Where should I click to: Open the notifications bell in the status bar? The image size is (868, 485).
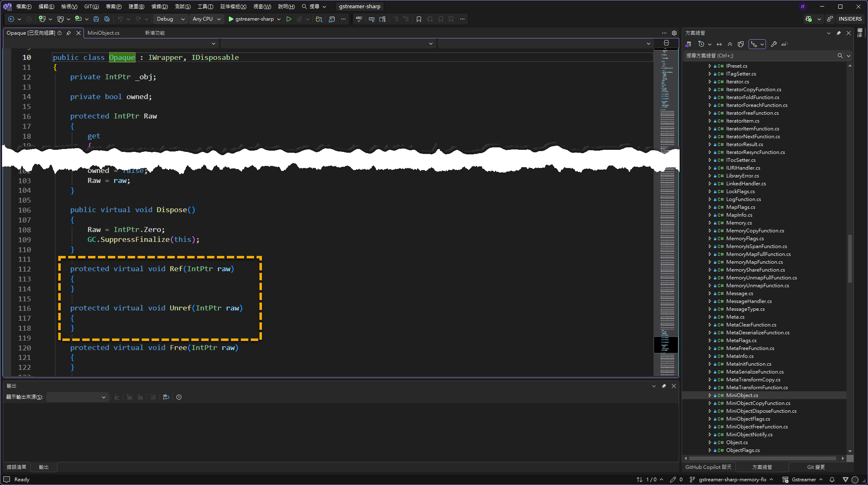[832, 480]
